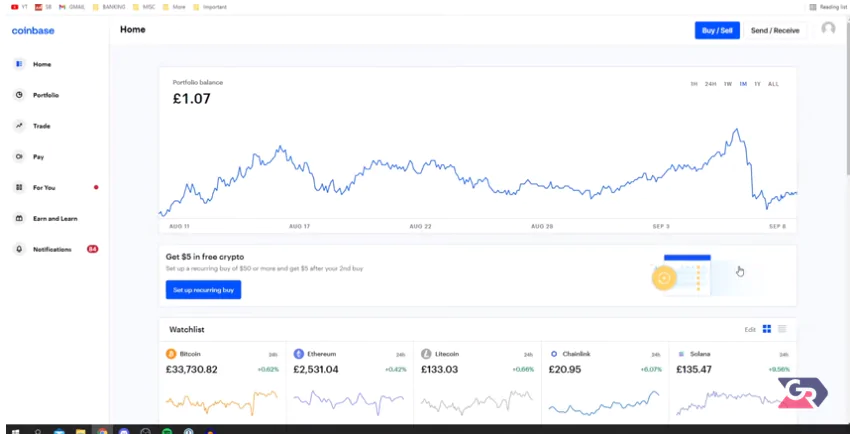Open the BANKING bookmarks folder
This screenshot has width=850, height=434.
click(109, 7)
